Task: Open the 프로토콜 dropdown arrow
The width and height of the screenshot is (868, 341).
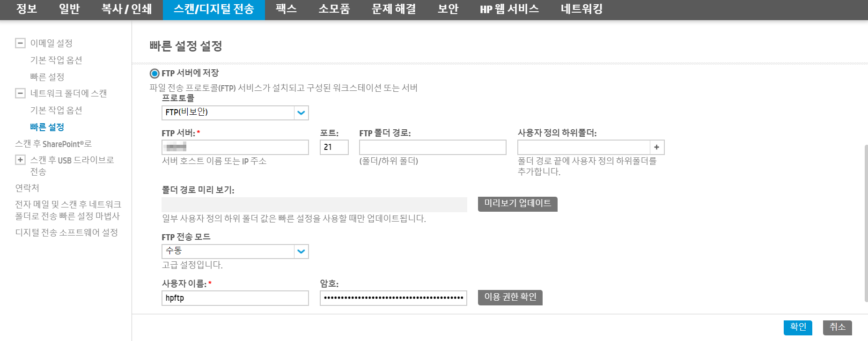Action: tap(301, 112)
